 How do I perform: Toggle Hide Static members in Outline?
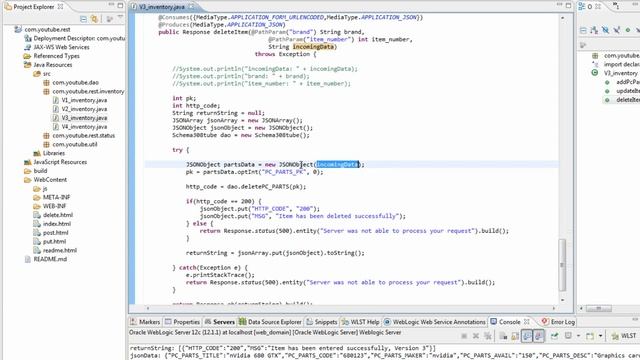coord(617,30)
